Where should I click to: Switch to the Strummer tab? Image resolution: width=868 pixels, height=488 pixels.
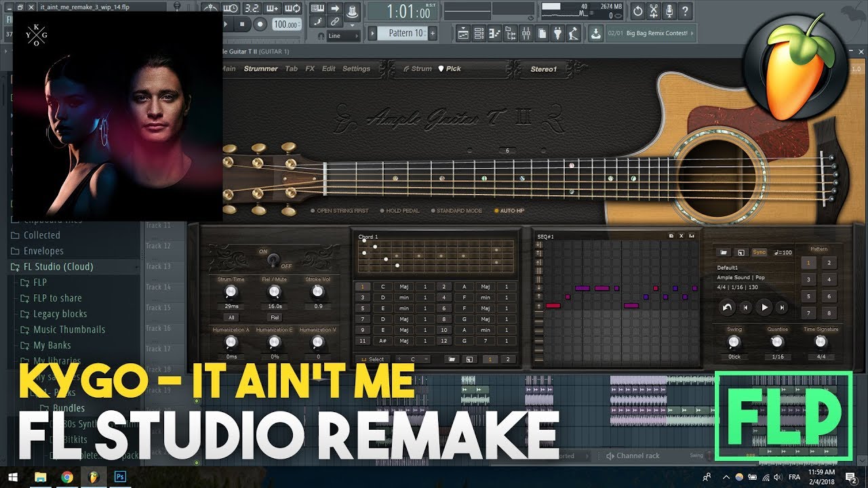261,68
